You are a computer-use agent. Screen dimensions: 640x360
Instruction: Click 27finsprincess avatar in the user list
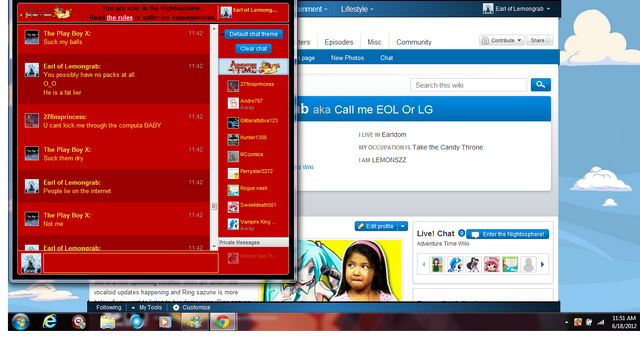pos(233,86)
